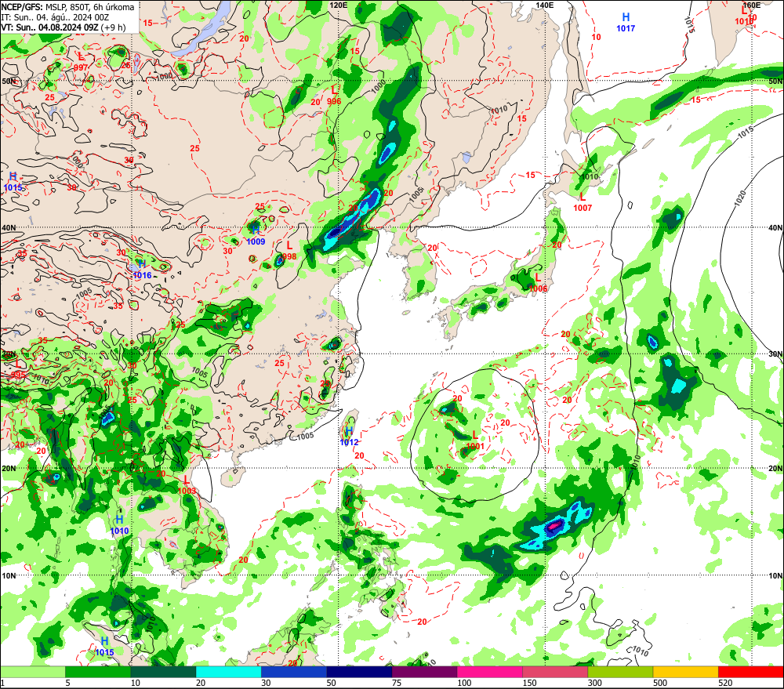Click the L 1001 low in the Philippine Sea
The width and height of the screenshot is (784, 689).
[475, 441]
